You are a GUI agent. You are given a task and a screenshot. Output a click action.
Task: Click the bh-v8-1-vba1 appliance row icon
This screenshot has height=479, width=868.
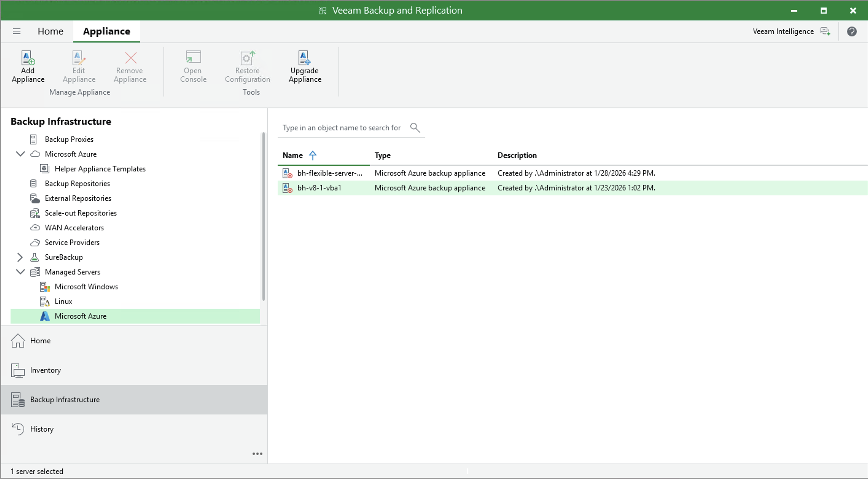tap(287, 188)
